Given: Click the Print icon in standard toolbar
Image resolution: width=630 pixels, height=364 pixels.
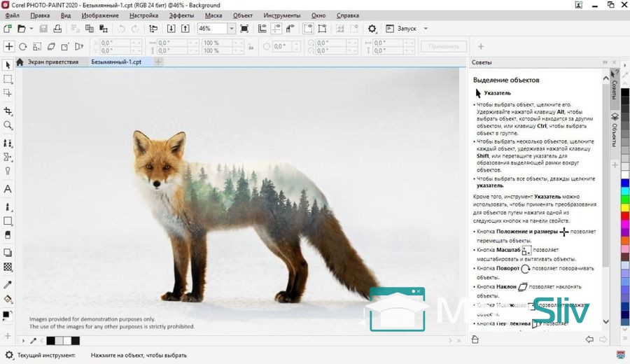Looking at the screenshot, I should point(57,29).
